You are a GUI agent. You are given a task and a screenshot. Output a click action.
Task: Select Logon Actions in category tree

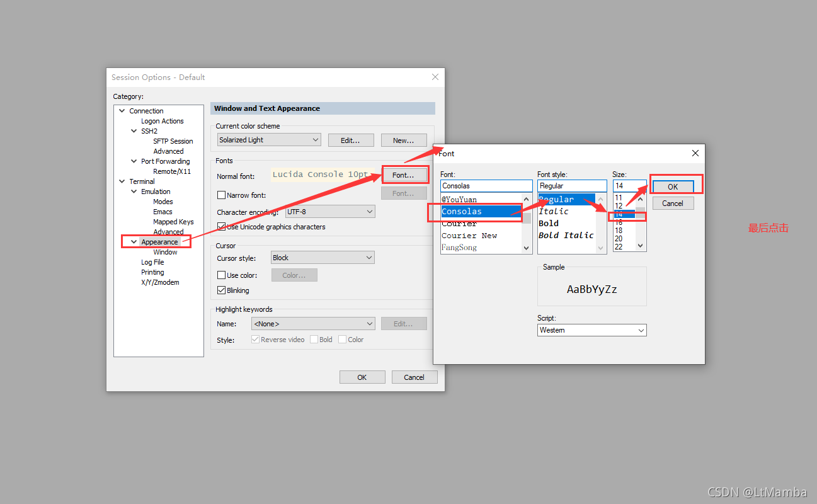click(x=163, y=121)
